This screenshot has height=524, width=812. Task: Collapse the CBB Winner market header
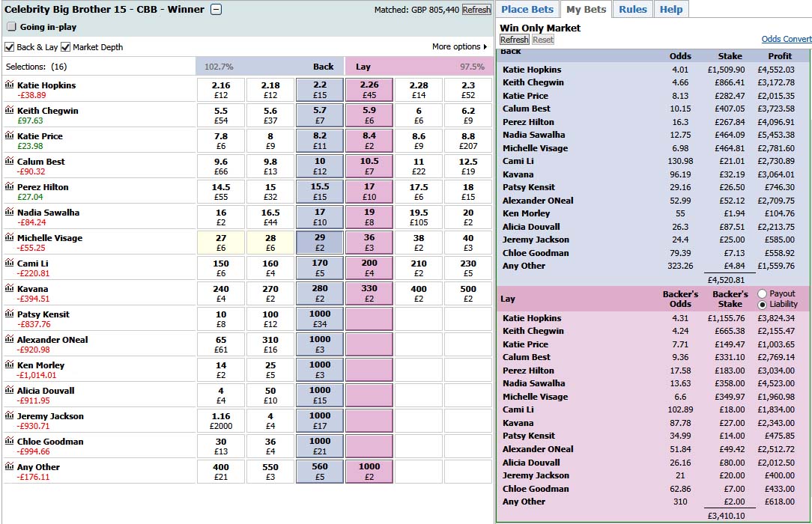[x=216, y=10]
